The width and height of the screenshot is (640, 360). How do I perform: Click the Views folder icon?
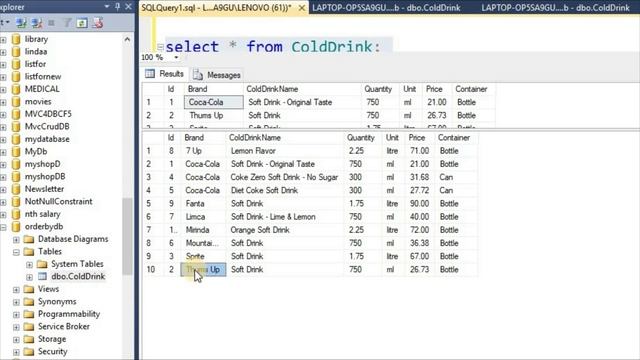pos(29,289)
